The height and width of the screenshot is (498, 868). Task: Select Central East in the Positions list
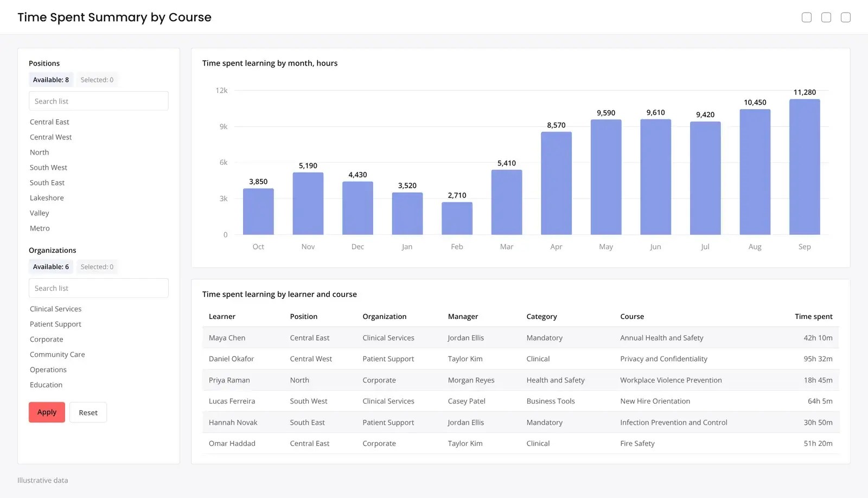[x=49, y=122]
